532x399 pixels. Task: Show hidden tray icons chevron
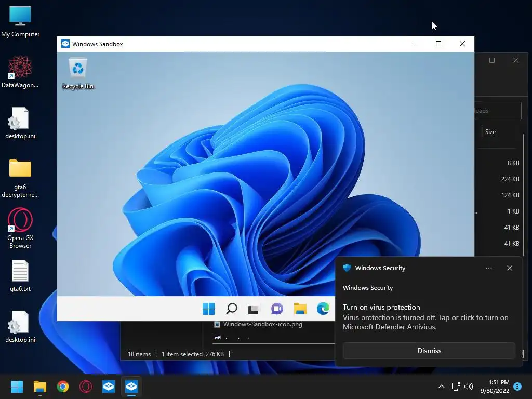[x=442, y=387]
